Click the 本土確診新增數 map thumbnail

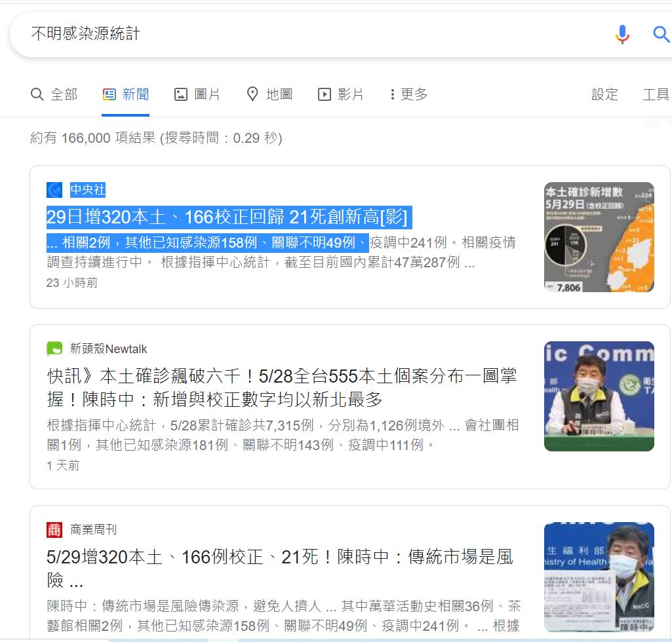click(599, 237)
